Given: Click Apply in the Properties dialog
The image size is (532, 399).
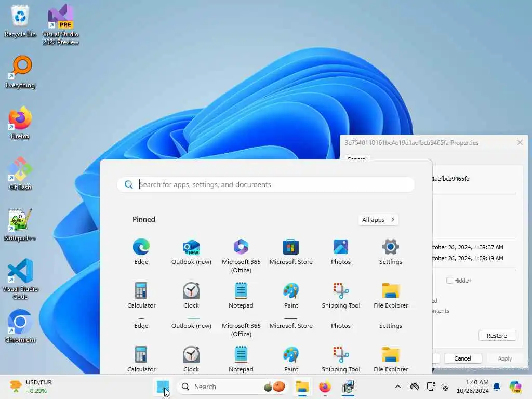Looking at the screenshot, I should pos(504,358).
